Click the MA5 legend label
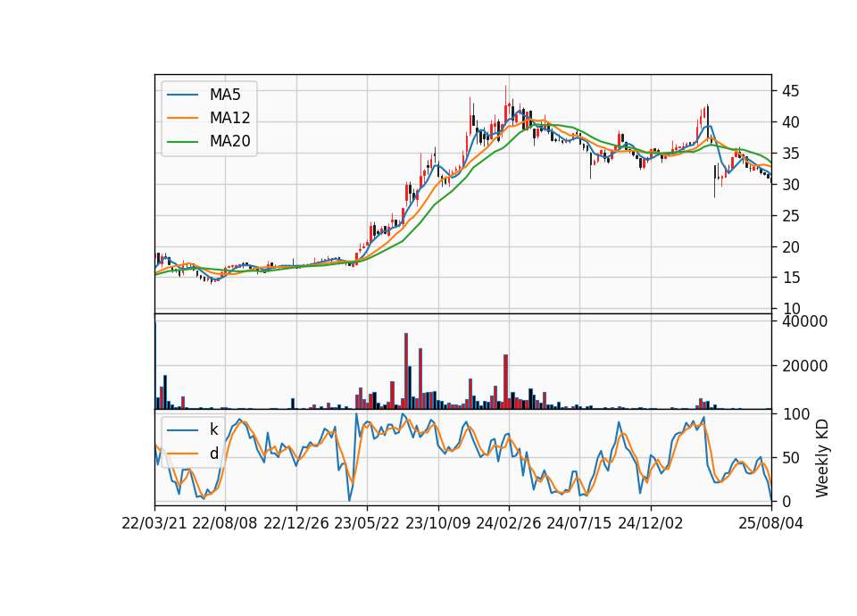This screenshot has width=857, height=616. pyautogui.click(x=225, y=95)
